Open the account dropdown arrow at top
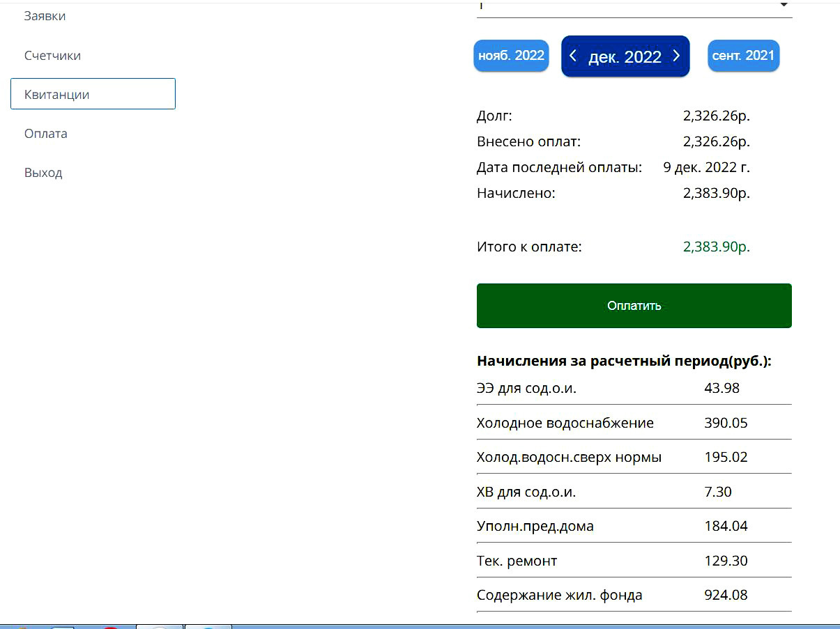The image size is (840, 629). (784, 6)
